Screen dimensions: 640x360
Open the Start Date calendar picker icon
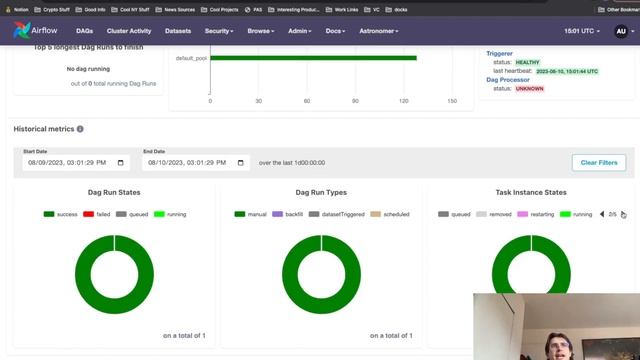pyautogui.click(x=120, y=162)
